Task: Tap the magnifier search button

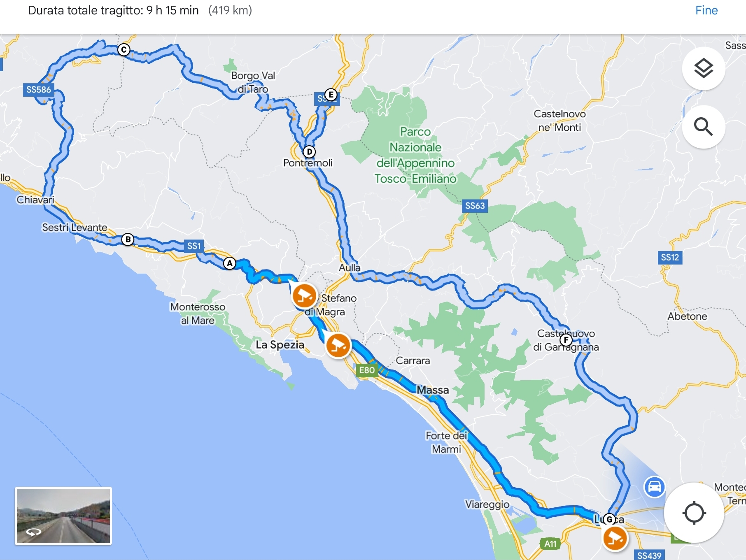Action: pyautogui.click(x=703, y=127)
